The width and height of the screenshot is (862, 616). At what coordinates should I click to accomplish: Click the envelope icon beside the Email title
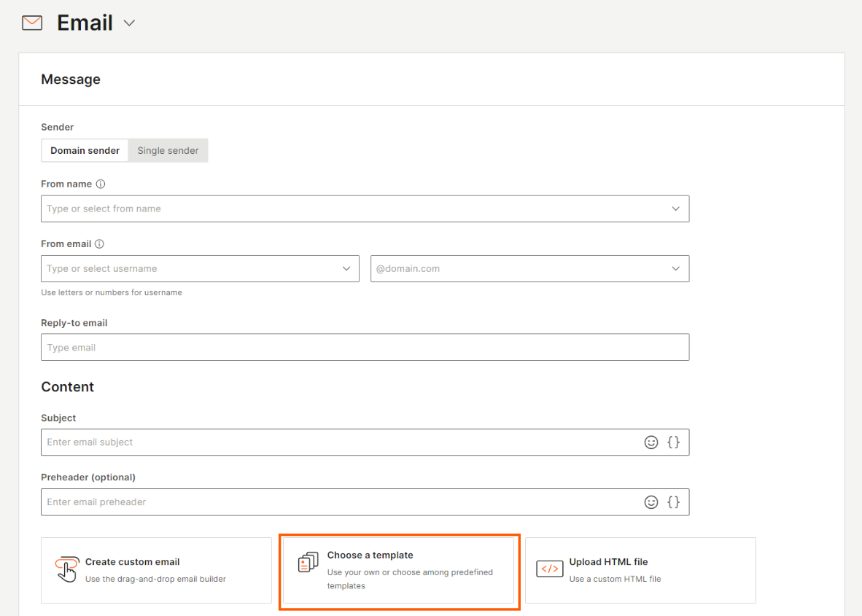pyautogui.click(x=31, y=22)
